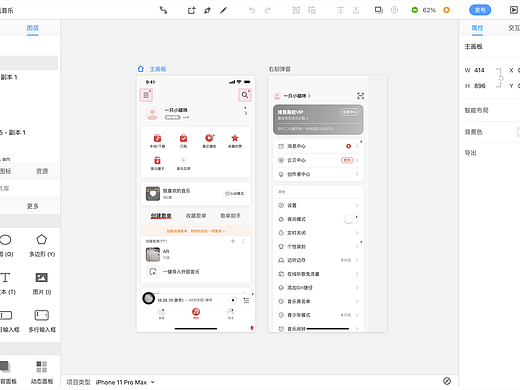The height and width of the screenshot is (390, 520).
Task: Switch to the 图层 layers tab
Action: [33, 28]
